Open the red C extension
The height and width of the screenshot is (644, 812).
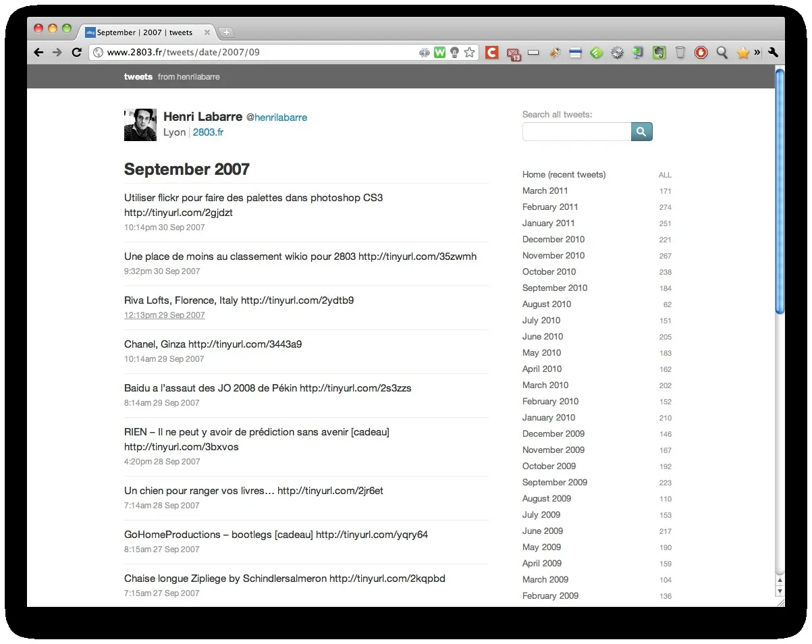(x=491, y=52)
